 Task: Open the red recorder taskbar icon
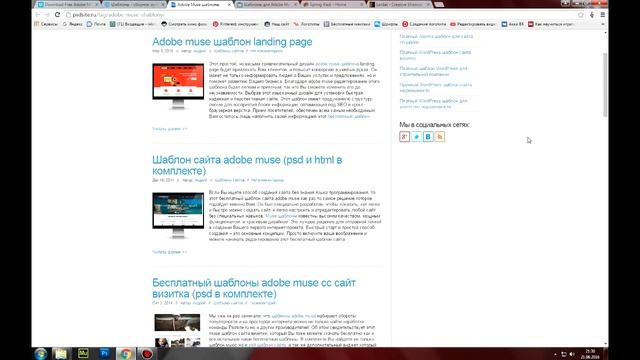click(147, 353)
